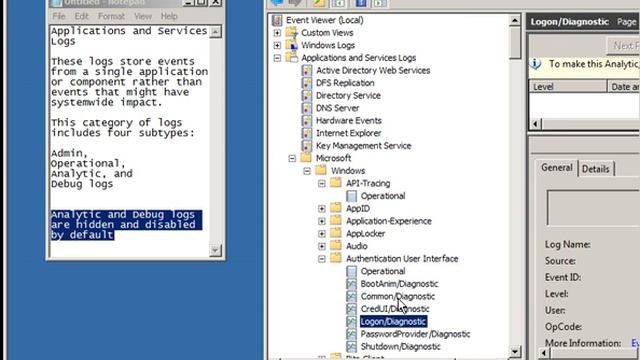The height and width of the screenshot is (360, 640).
Task: Collapse the API-Tracing node
Action: coord(322,184)
